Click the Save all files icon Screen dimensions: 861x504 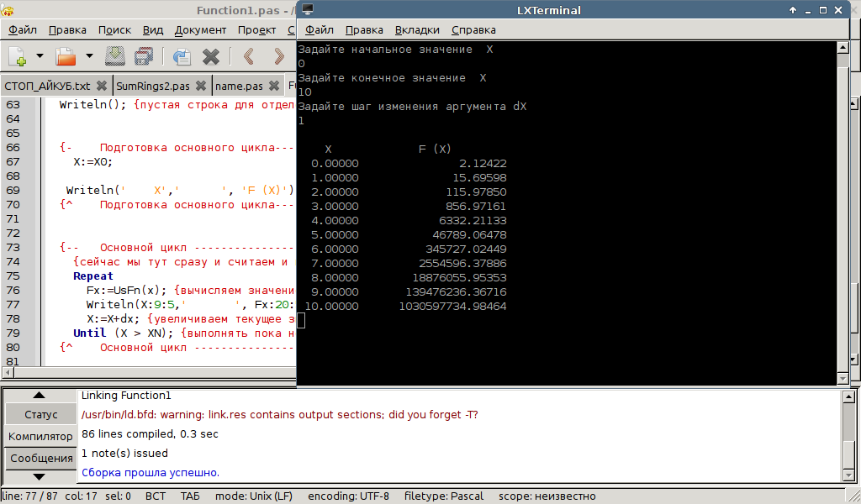click(x=144, y=56)
